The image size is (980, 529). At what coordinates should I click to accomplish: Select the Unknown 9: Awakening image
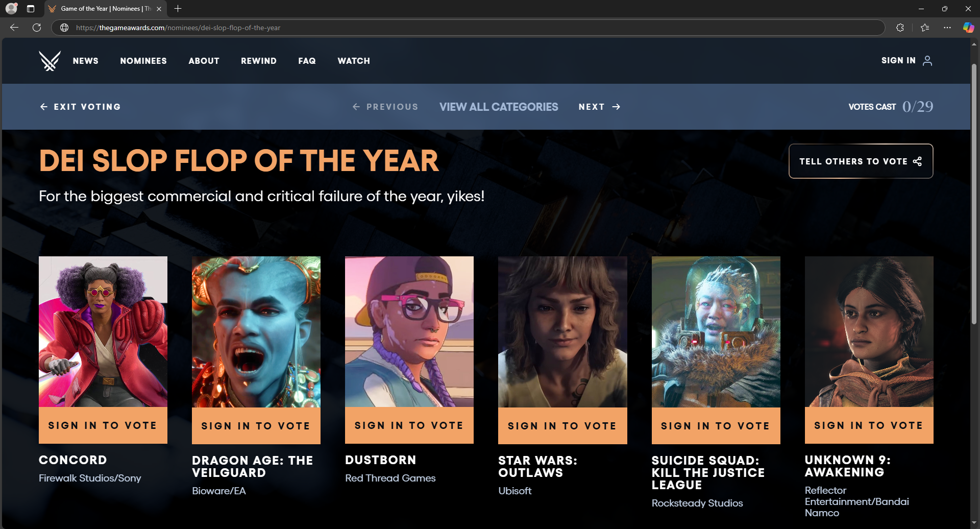869,332
